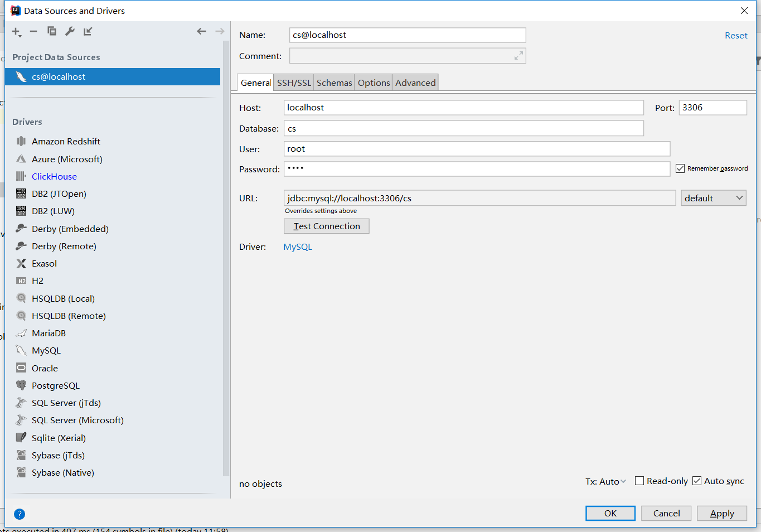
Task: Select the Azure (Microsoft) driver icon
Action: pyautogui.click(x=21, y=159)
